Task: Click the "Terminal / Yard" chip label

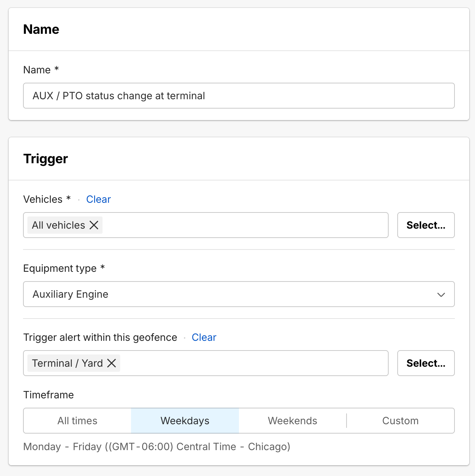Action: click(x=67, y=363)
